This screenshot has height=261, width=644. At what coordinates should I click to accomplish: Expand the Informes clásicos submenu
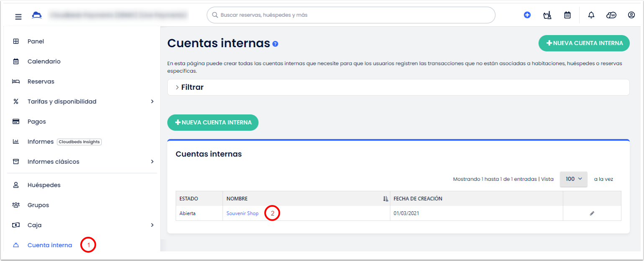152,162
